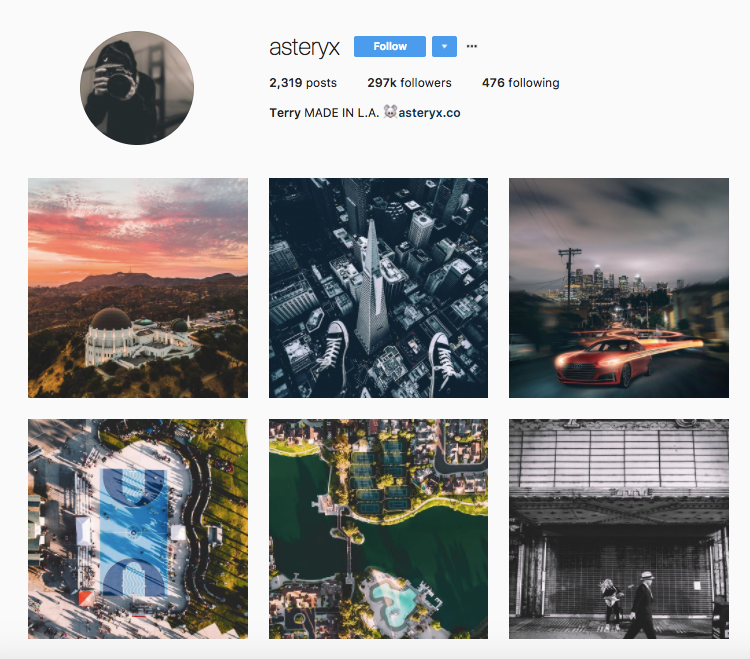
Task: Click the Transamerica Pyramid tower tip
Action: (372, 225)
